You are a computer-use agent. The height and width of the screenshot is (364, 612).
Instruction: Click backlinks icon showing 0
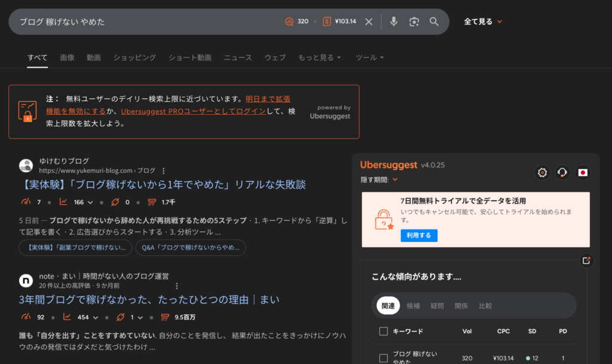click(x=115, y=201)
